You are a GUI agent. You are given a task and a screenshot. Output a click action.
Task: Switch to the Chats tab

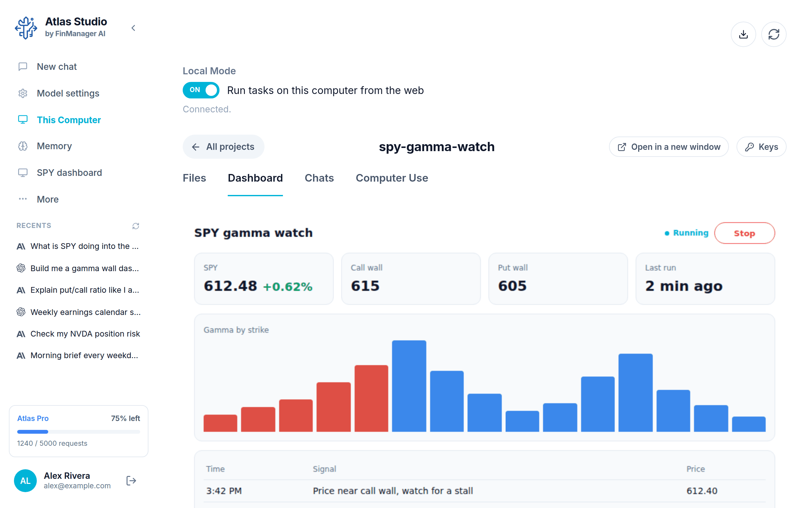click(319, 178)
